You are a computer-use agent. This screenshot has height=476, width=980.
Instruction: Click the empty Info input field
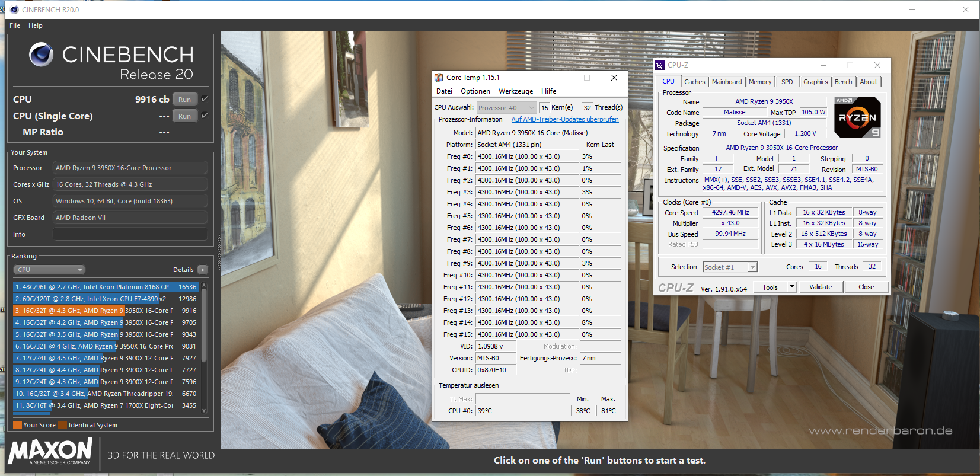(130, 234)
